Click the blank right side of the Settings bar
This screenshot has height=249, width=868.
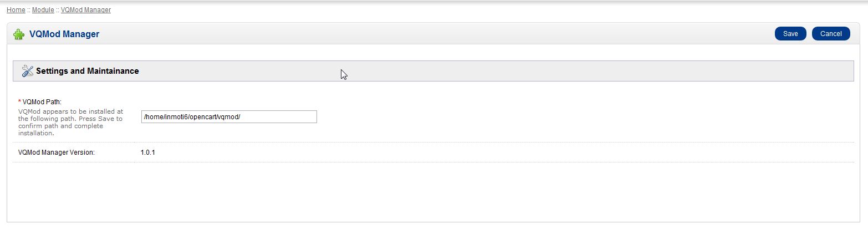click(x=610, y=71)
